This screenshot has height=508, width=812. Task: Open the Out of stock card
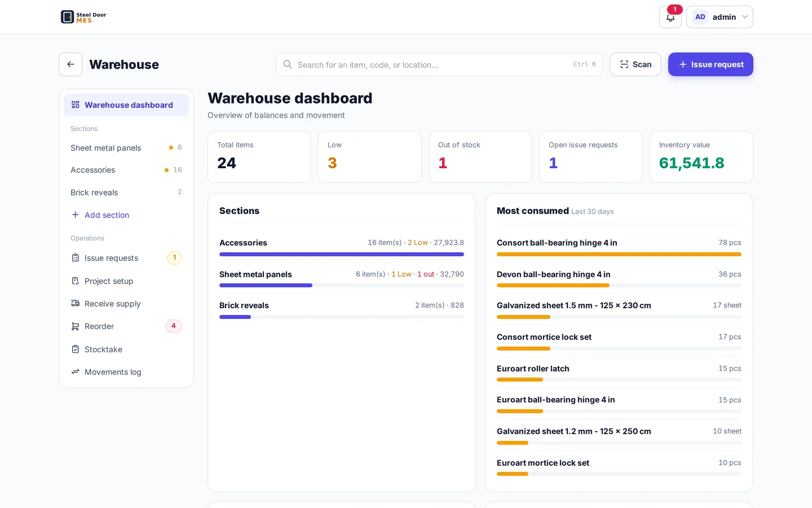pyautogui.click(x=481, y=157)
